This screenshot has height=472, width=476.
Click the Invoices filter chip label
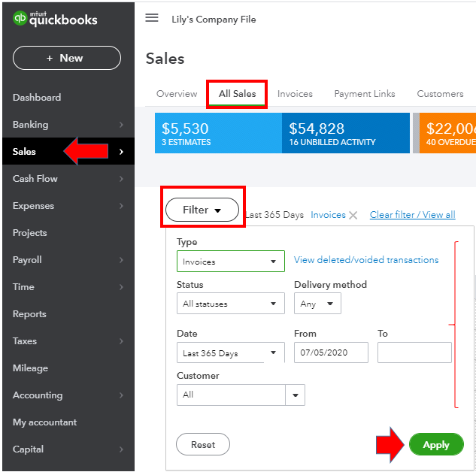click(x=328, y=215)
